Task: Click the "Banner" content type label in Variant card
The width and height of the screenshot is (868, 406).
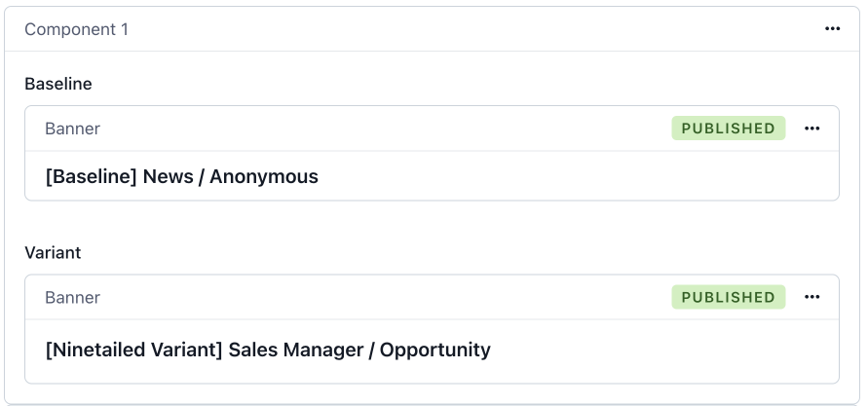Action: tap(72, 297)
